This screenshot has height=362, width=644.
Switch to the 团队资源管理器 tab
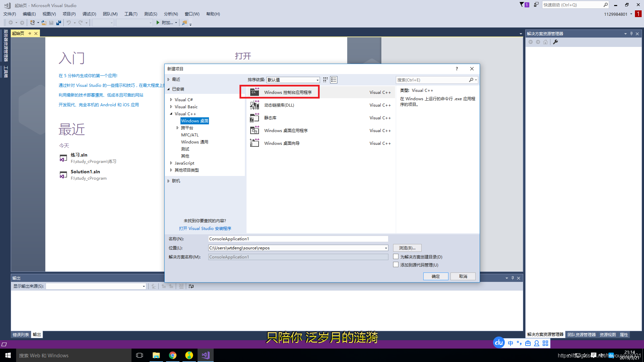tap(582, 335)
